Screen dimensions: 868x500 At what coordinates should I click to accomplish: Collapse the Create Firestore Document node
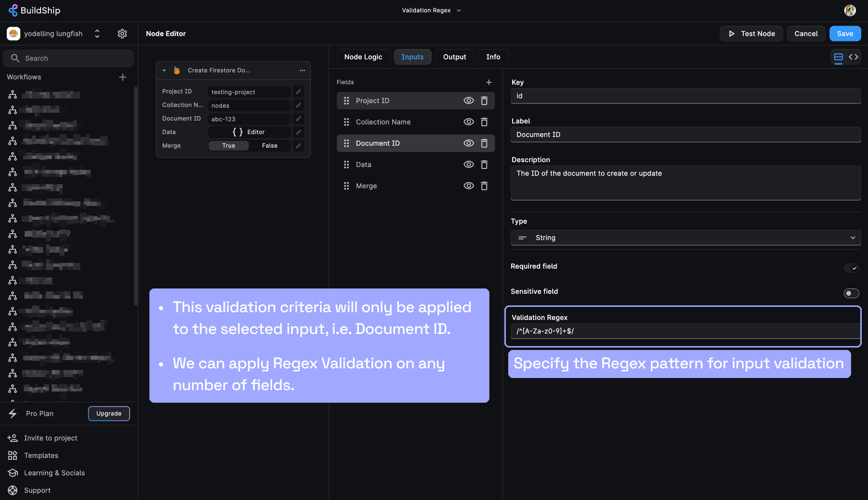(164, 71)
